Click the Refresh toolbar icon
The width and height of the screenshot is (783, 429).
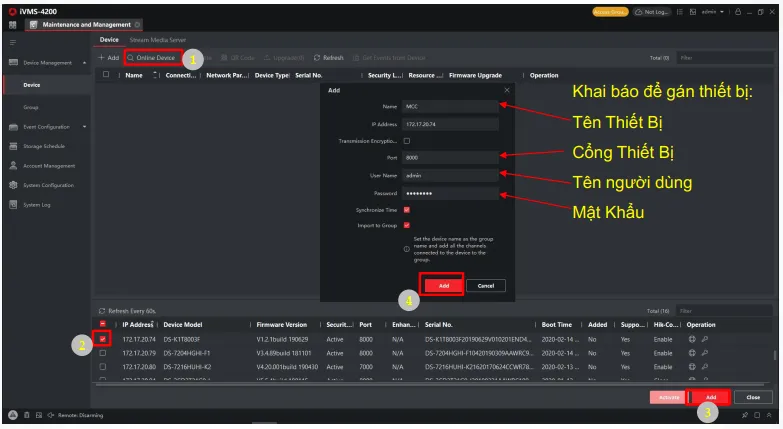tap(328, 58)
